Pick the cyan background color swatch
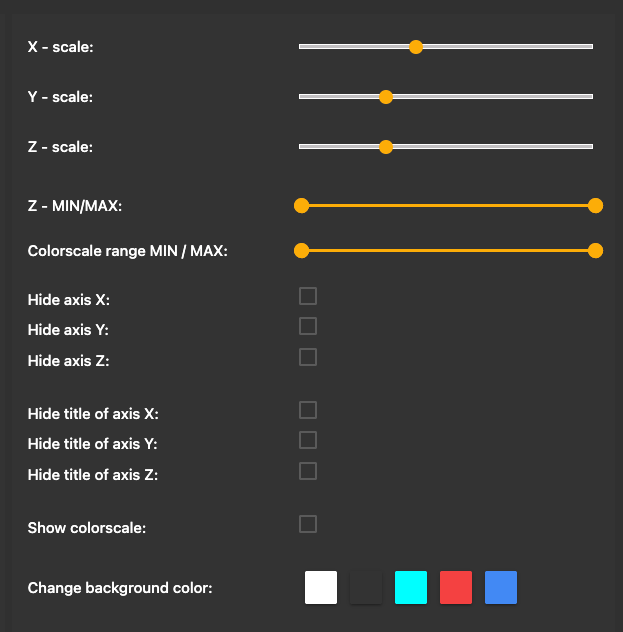Screen dimensions: 623x632 (411, 587)
